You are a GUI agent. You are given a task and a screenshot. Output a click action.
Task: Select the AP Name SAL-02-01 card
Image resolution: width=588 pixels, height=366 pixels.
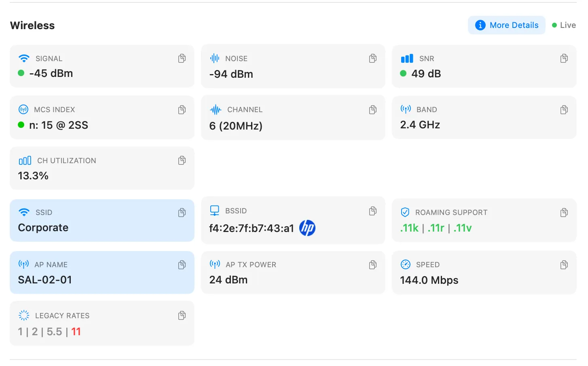point(101,273)
